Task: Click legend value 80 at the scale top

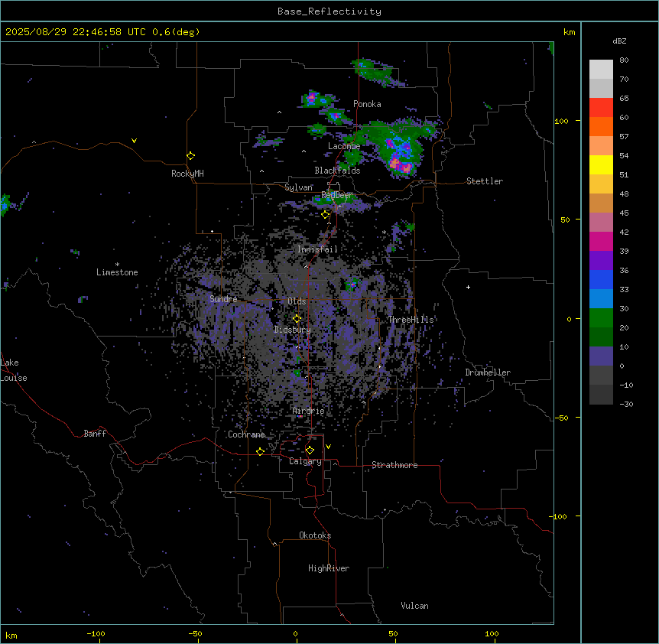Action: click(x=624, y=60)
